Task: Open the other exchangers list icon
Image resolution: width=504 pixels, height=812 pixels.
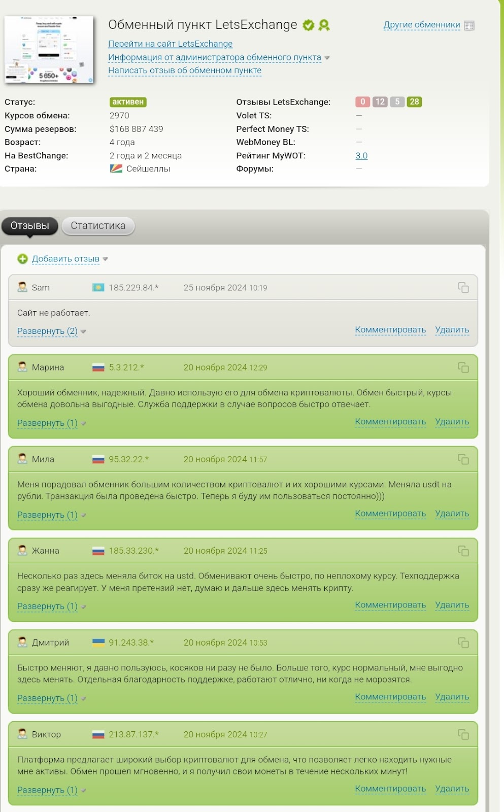Action: (x=469, y=25)
